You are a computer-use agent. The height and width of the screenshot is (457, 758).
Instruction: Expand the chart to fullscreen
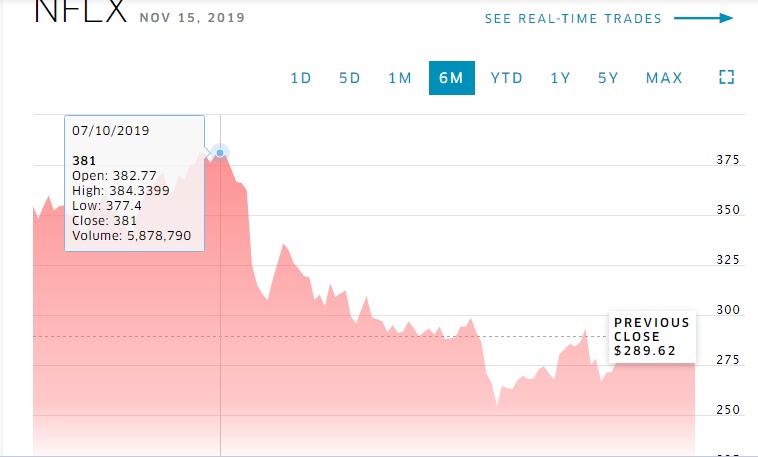click(727, 77)
